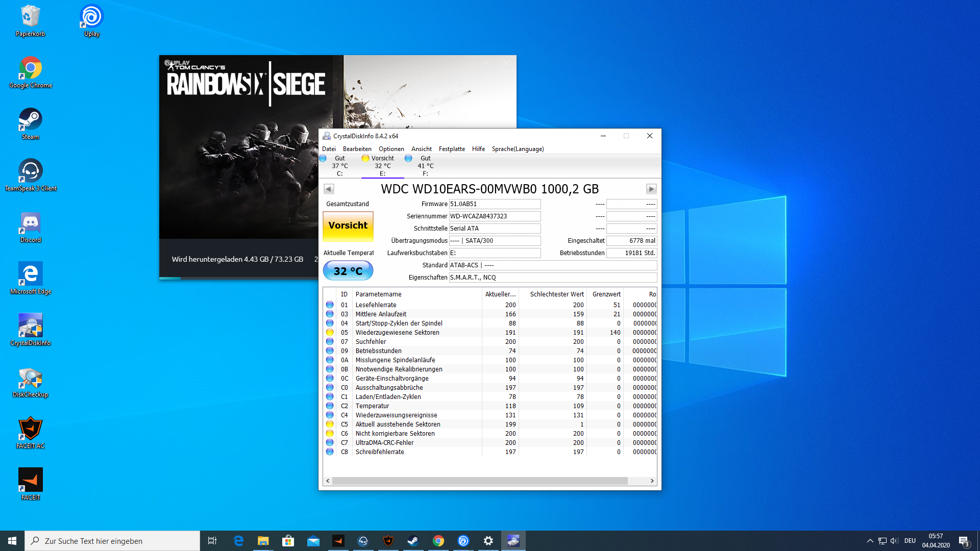Open the Optionen menu

click(391, 149)
